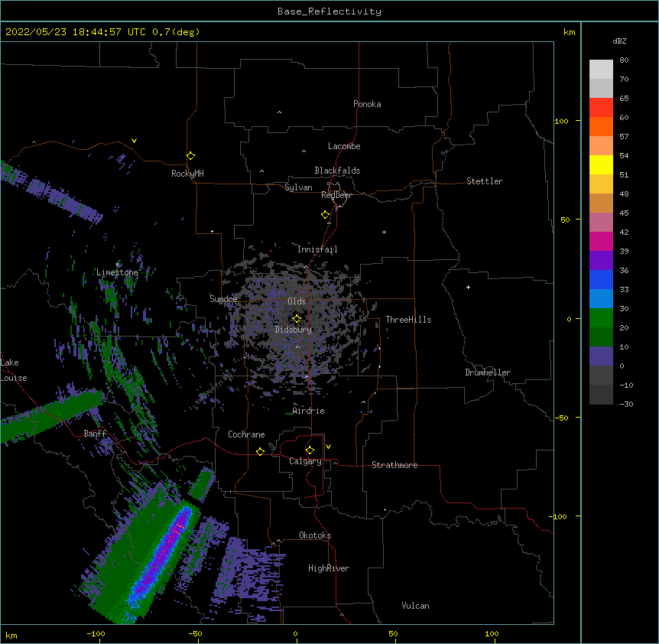Screen dimensions: 659x644
Task: Click the Lacombe city label
Action: click(x=344, y=146)
